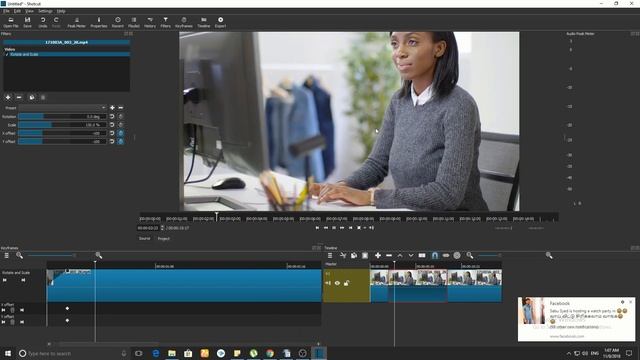640x360 pixels.
Task: Select the X offset keyframe diamond
Action: pyautogui.click(x=67, y=309)
